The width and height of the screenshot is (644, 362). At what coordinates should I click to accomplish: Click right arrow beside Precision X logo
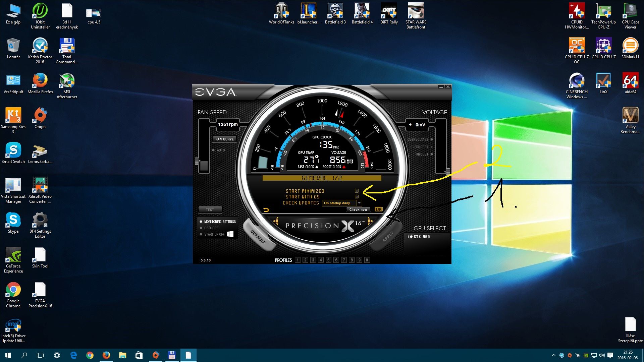(370, 221)
